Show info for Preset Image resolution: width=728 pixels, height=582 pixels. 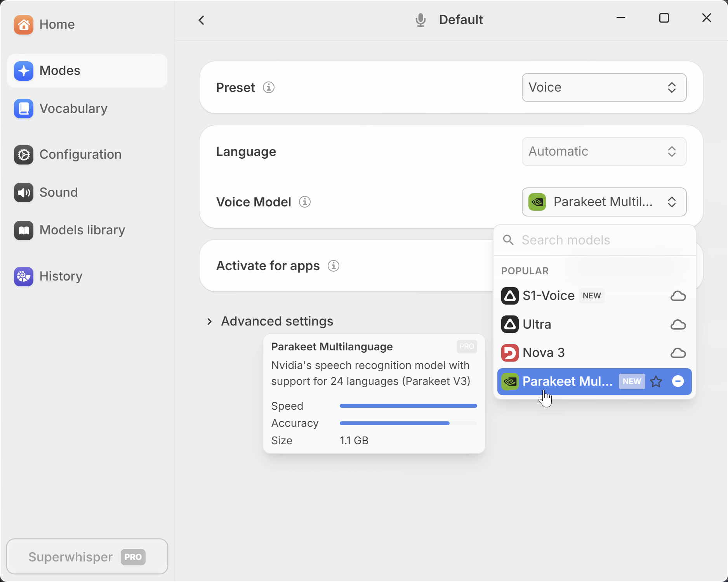[x=269, y=87]
